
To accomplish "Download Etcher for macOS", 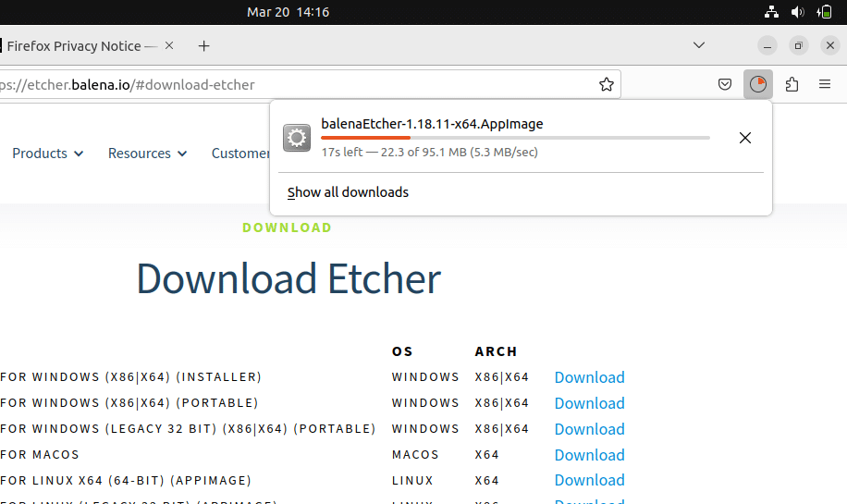I will point(589,455).
